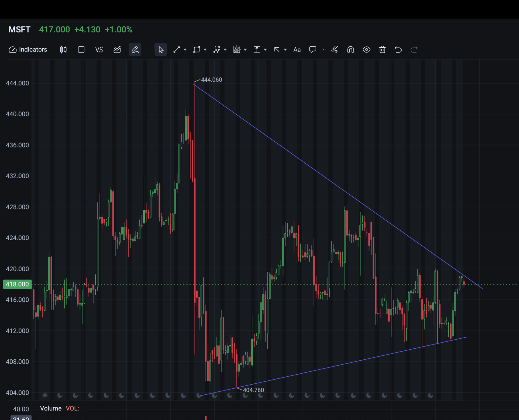Select the wave pattern drawing tool
Image resolution: width=519 pixels, height=420 pixels.
click(217, 50)
